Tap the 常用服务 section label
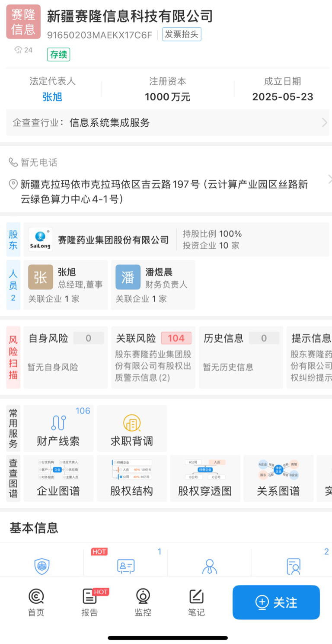The height and width of the screenshot is (644, 332). tap(13, 428)
